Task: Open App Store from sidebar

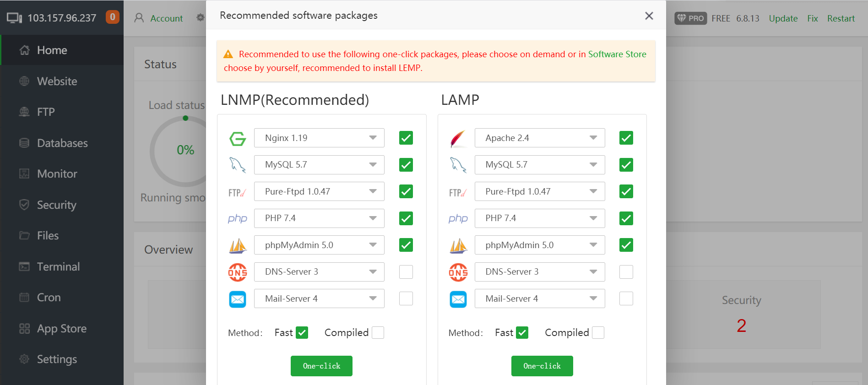Action: 62,329
